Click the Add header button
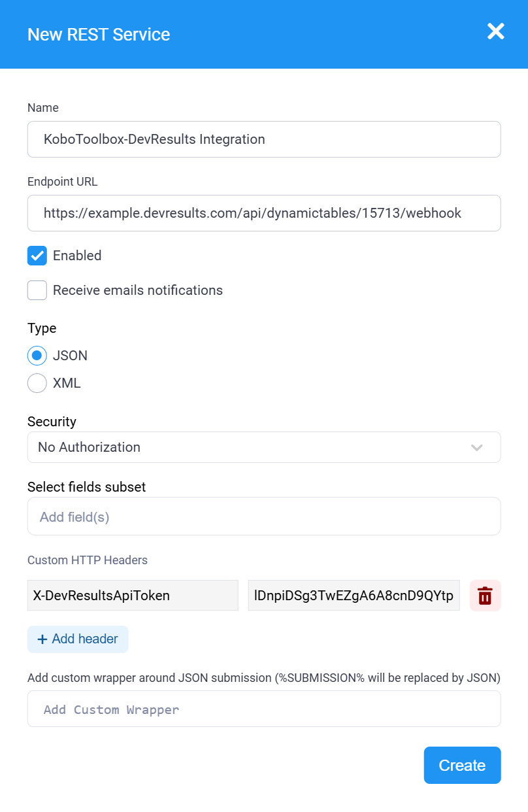This screenshot has width=528, height=812. click(x=78, y=639)
